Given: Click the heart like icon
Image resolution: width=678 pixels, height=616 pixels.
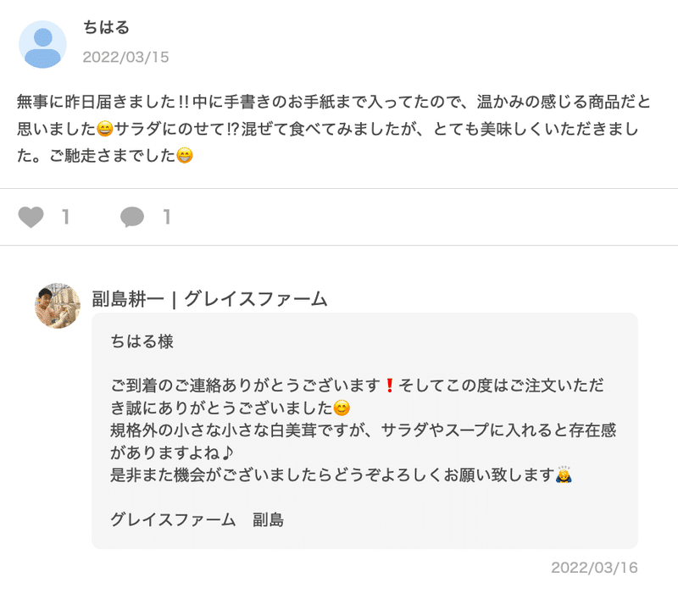Looking at the screenshot, I should [x=31, y=218].
